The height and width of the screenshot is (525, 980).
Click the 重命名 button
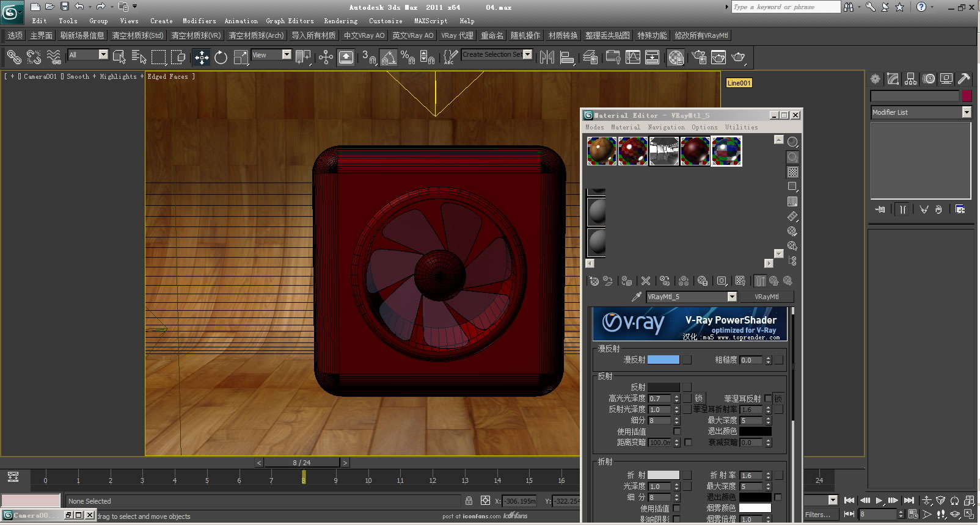click(492, 35)
